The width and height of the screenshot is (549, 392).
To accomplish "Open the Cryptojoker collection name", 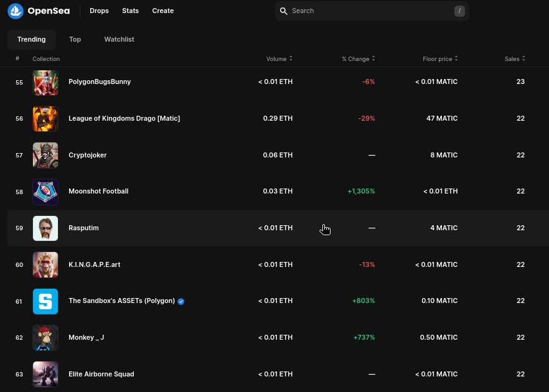I will click(88, 155).
